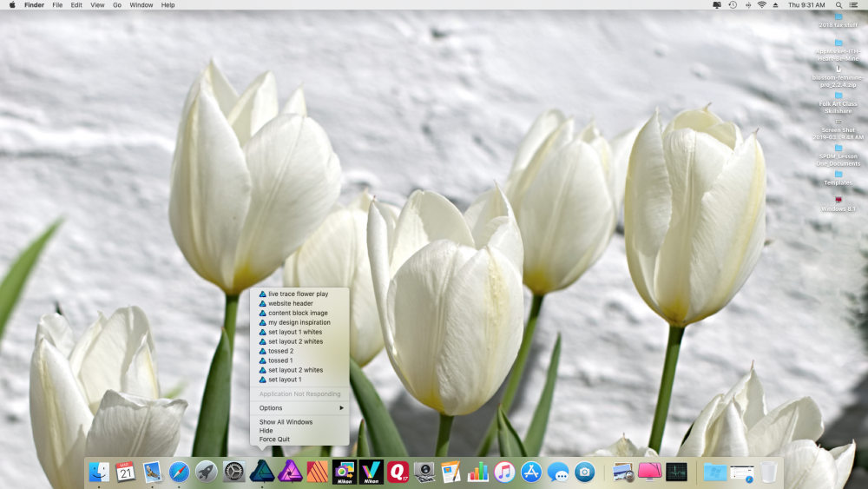
Task: Select 'live trace flower play' document
Action: coord(299,294)
